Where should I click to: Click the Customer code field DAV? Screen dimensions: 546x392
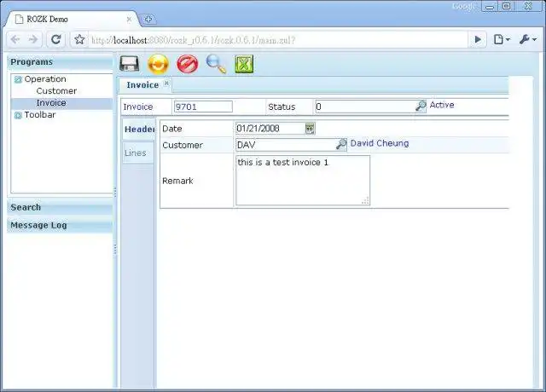[286, 144]
